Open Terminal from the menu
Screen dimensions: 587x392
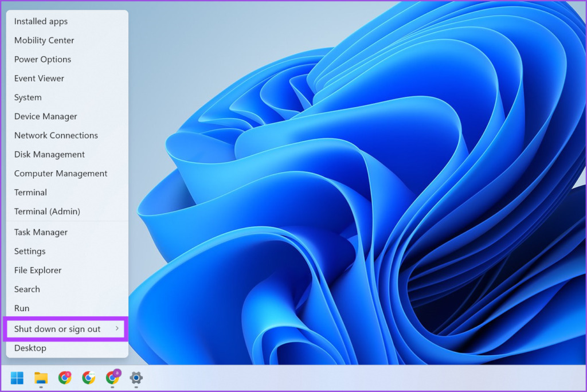68,193
